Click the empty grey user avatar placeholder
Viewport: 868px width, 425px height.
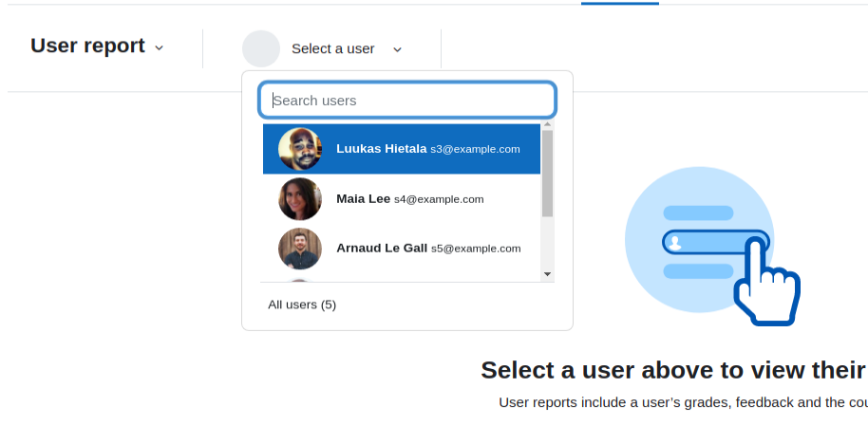[261, 48]
